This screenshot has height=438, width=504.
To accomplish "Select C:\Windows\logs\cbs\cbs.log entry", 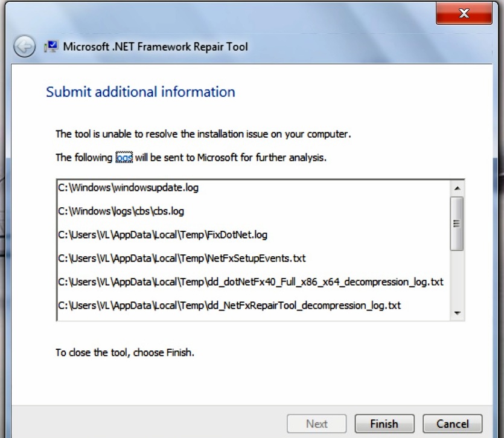I will coord(121,211).
